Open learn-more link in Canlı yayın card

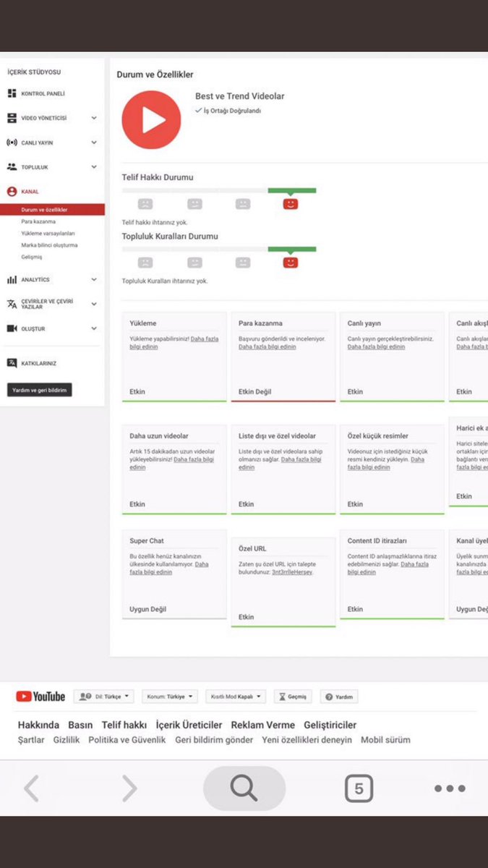[x=376, y=346]
